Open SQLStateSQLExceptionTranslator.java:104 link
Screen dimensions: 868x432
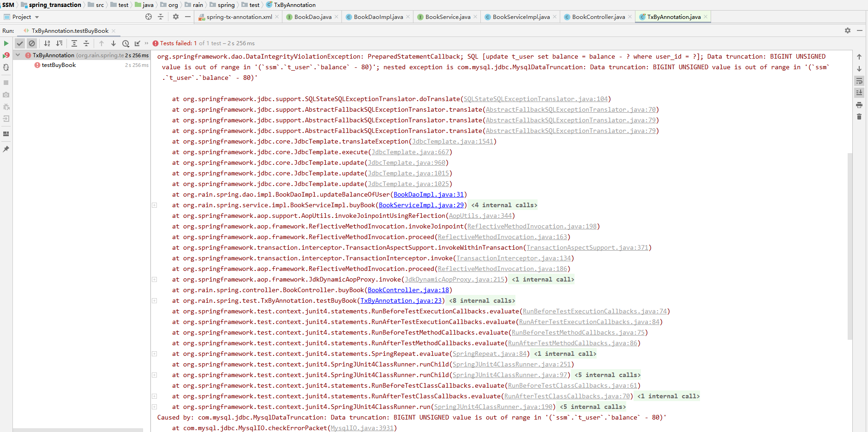(x=535, y=99)
